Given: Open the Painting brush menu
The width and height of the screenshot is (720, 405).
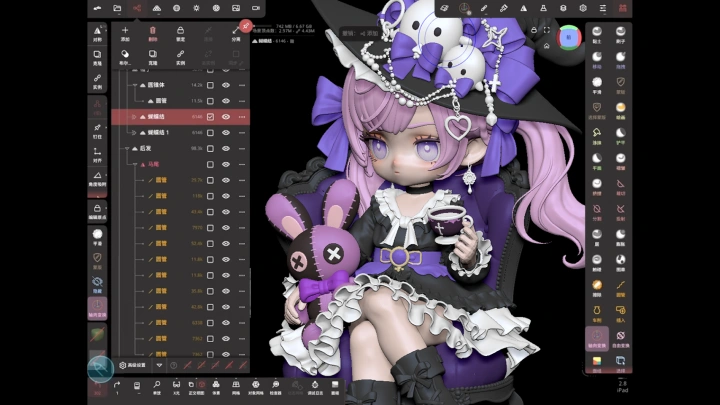Looking at the screenshot, I should (x=504, y=8).
